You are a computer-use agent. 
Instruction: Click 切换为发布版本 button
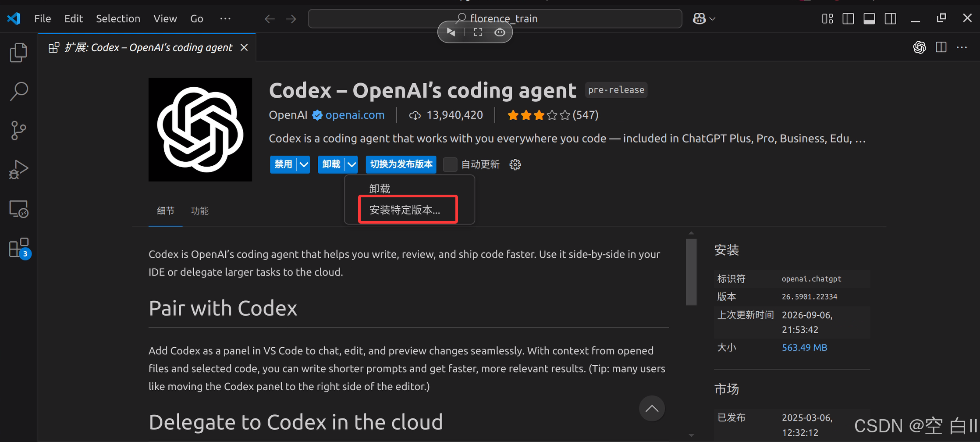pyautogui.click(x=401, y=164)
